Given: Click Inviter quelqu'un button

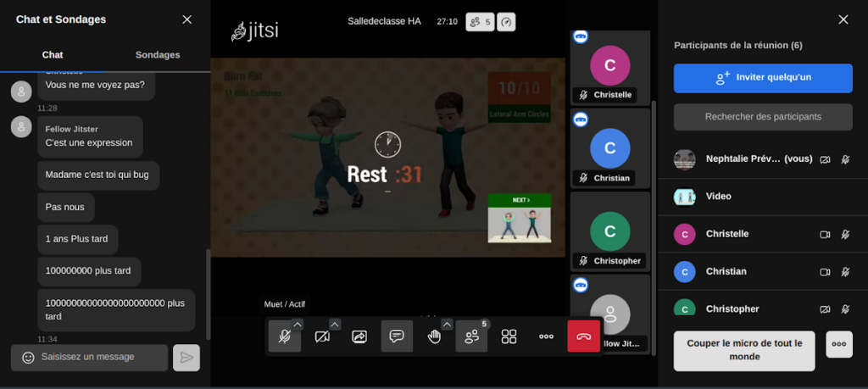Looking at the screenshot, I should pyautogui.click(x=763, y=78).
